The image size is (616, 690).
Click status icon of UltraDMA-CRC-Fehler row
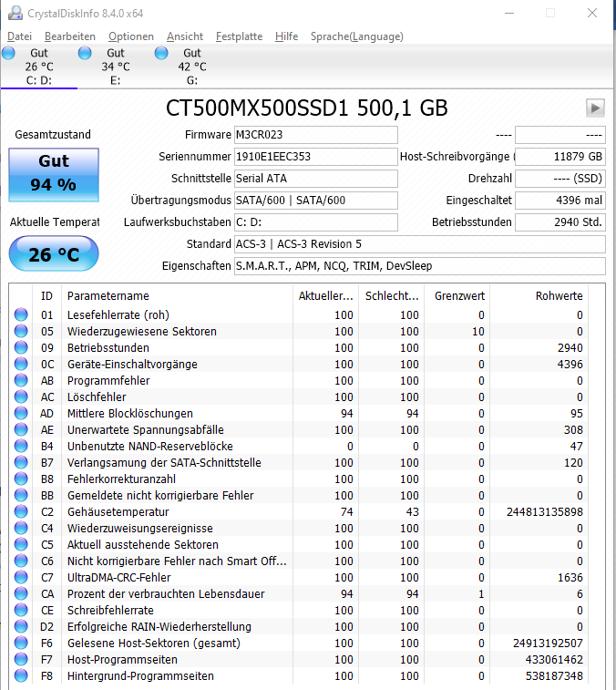(21, 577)
